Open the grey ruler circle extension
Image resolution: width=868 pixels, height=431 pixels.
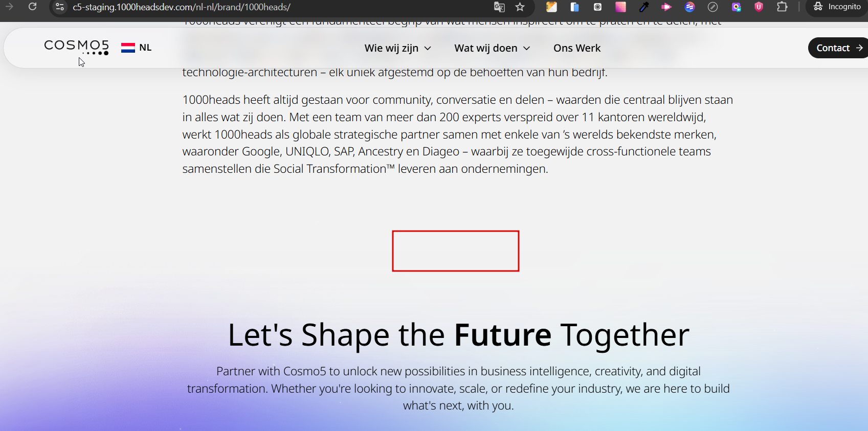713,7
